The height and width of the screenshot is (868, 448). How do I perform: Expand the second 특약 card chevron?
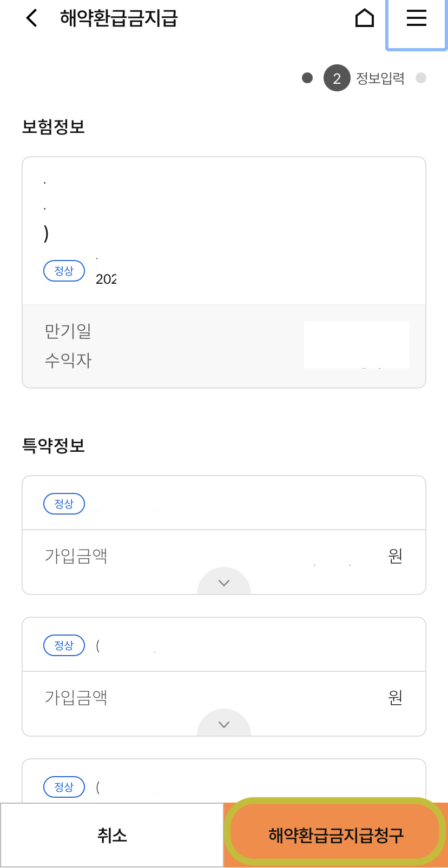[x=224, y=723]
